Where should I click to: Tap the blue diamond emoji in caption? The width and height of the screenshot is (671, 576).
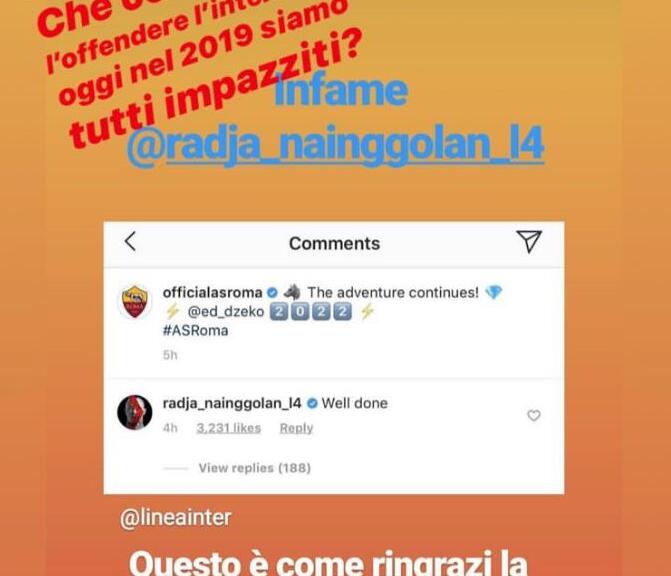coord(493,293)
